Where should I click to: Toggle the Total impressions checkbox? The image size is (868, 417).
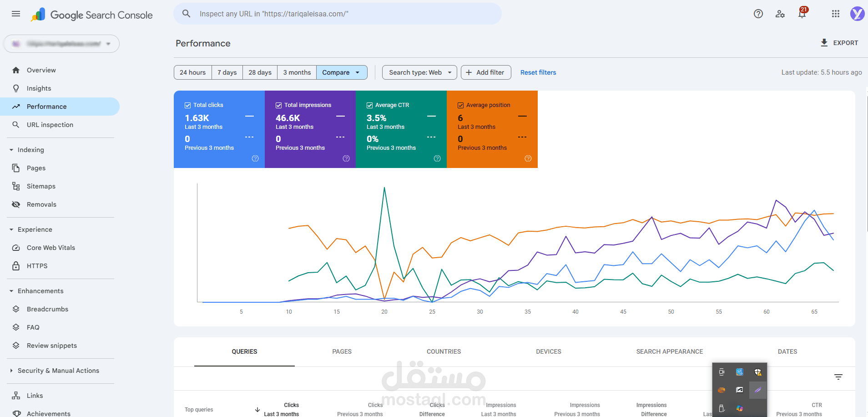(278, 105)
